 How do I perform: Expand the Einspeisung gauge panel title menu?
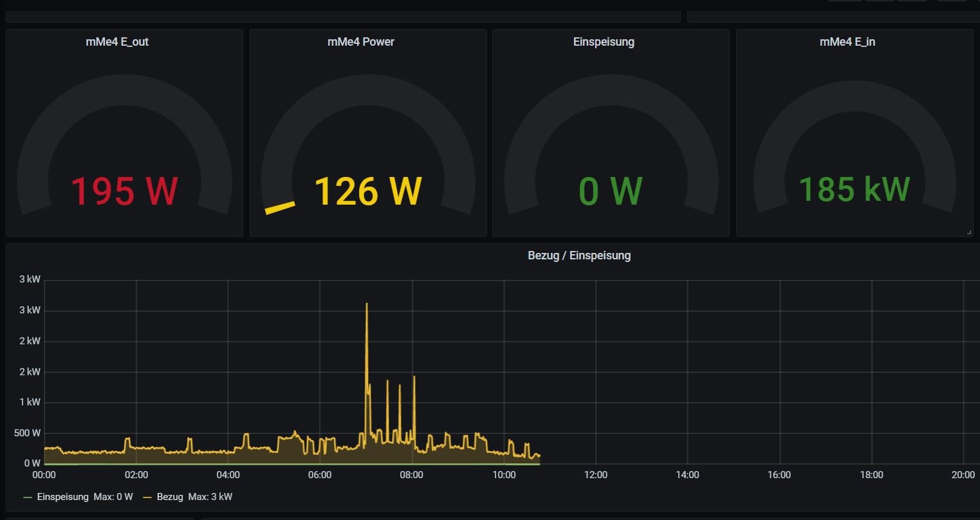(604, 42)
